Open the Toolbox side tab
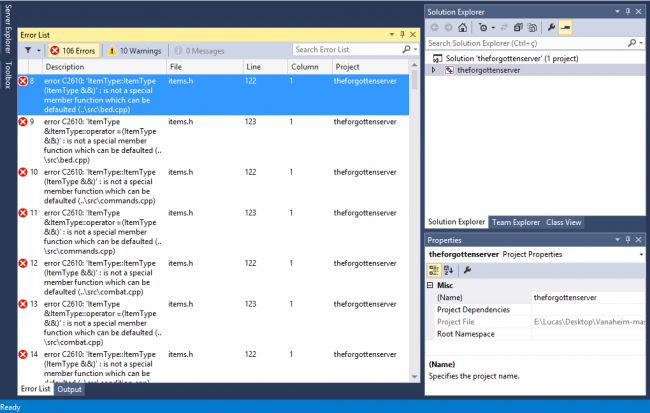 tap(8, 75)
